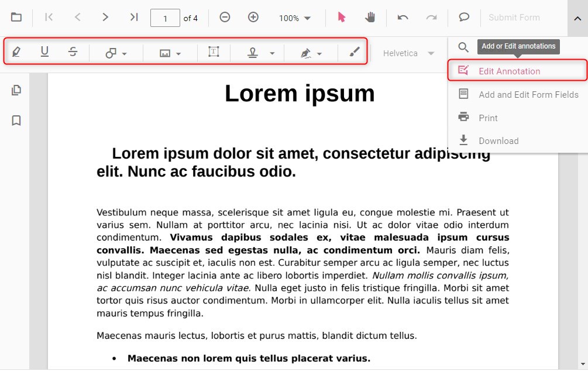The width and height of the screenshot is (588, 374).
Task: Open the Free Text annotation tool
Action: point(214,52)
